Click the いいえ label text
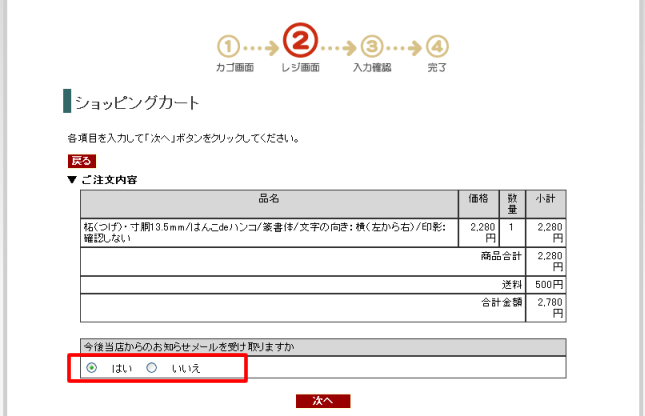 pyautogui.click(x=186, y=369)
